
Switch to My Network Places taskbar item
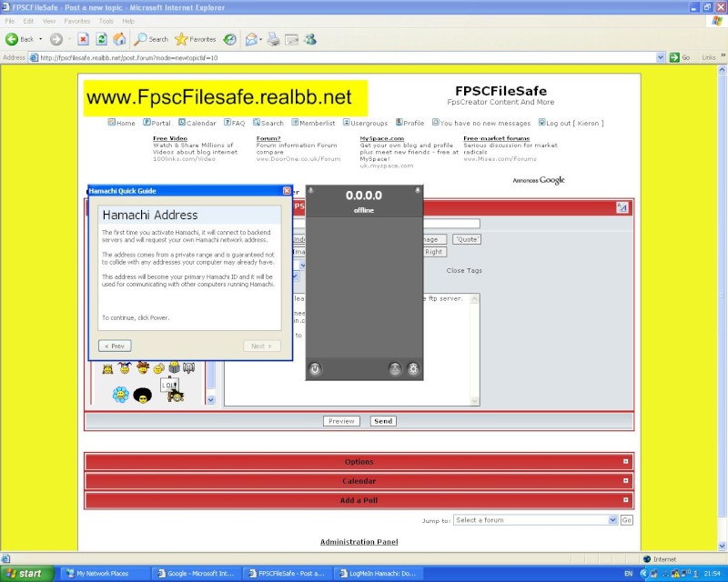click(x=105, y=573)
